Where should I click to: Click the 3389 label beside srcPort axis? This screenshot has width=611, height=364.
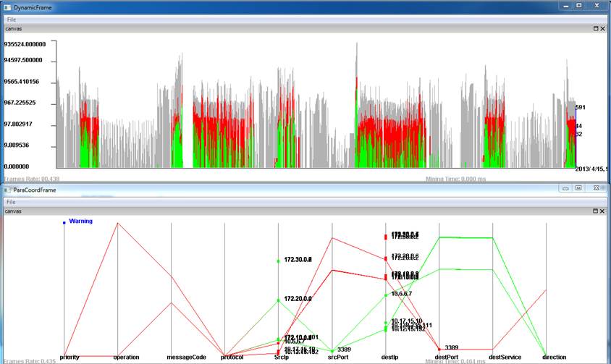pyautogui.click(x=344, y=350)
